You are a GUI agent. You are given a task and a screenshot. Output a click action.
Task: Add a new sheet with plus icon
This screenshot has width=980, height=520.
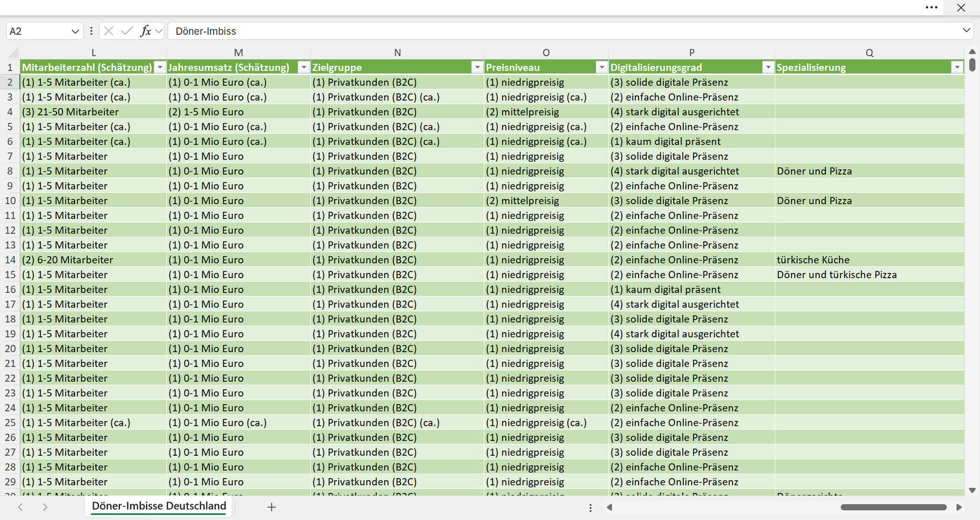272,507
